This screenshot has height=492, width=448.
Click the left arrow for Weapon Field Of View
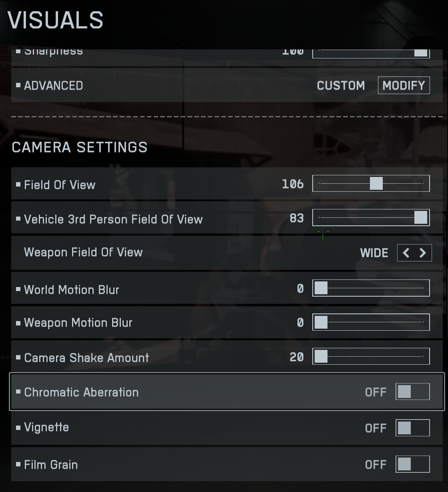click(406, 253)
